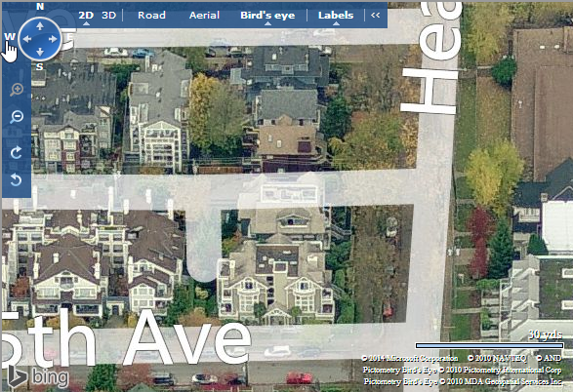Collapse toolbar with double chevron
This screenshot has width=573, height=392.
click(375, 15)
